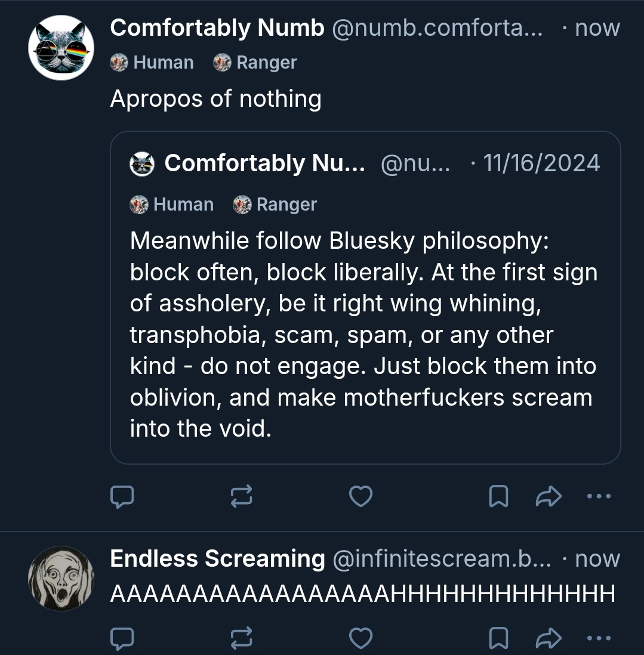
Task: Click the top post's Human label badge
Action: coord(153,63)
